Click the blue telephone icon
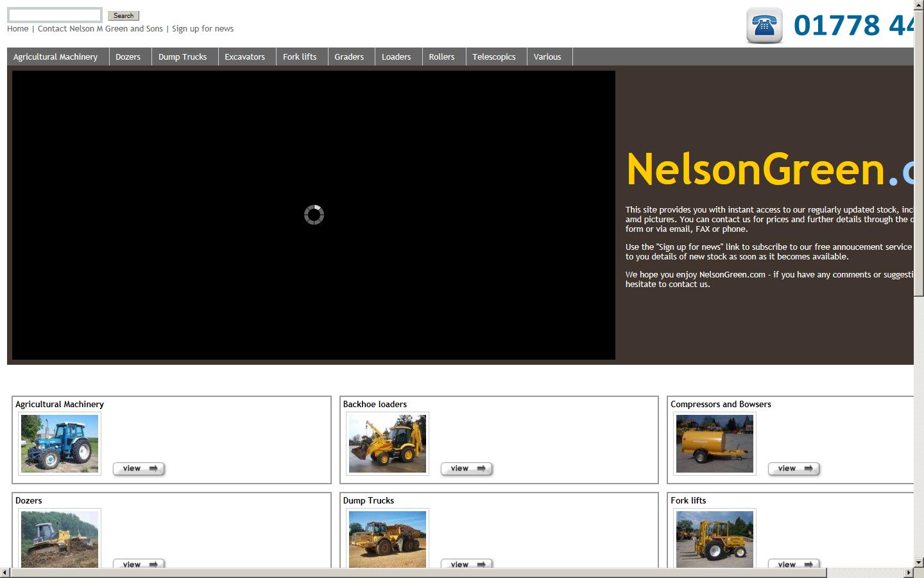This screenshot has height=578, width=924. (764, 26)
